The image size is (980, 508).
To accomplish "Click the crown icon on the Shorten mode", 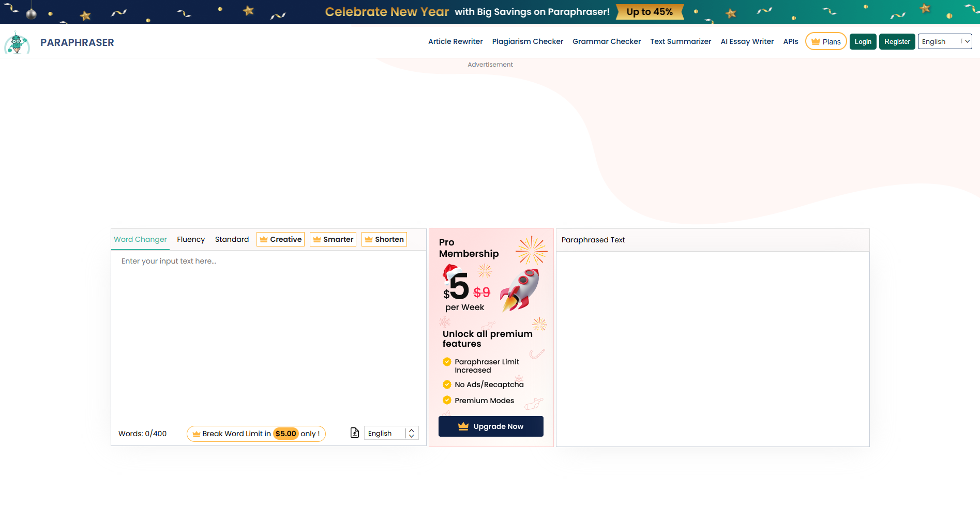I will pos(369,239).
